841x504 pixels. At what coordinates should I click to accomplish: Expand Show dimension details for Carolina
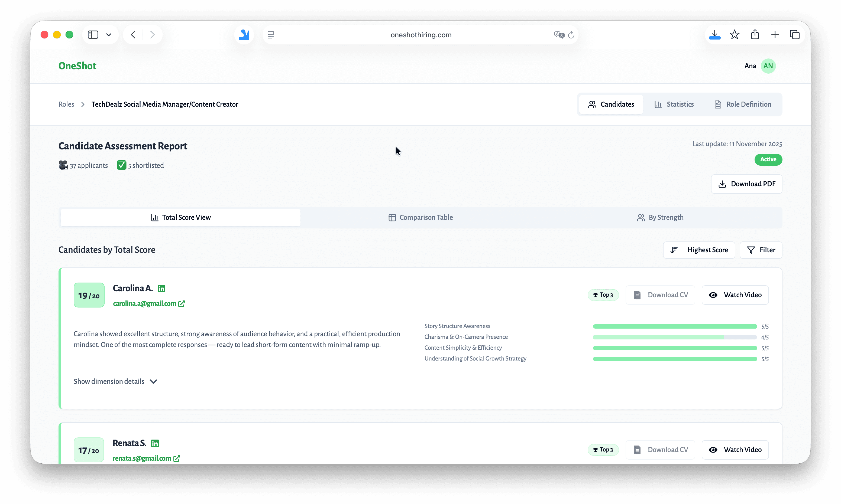point(115,381)
